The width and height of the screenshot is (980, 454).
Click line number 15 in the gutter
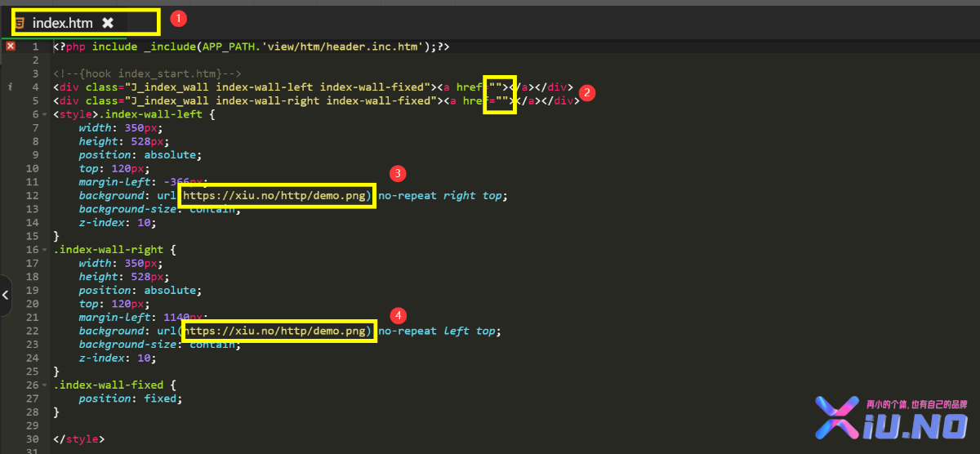click(x=33, y=236)
